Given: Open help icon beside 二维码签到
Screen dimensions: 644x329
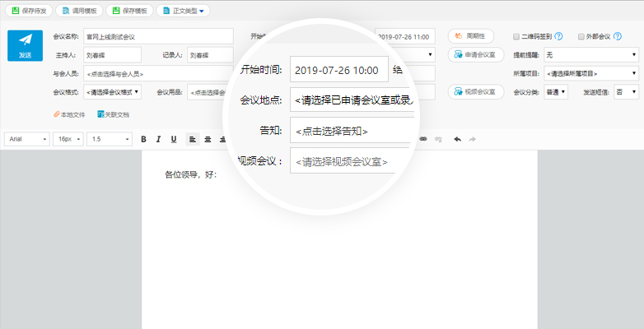Looking at the screenshot, I should pyautogui.click(x=558, y=37).
